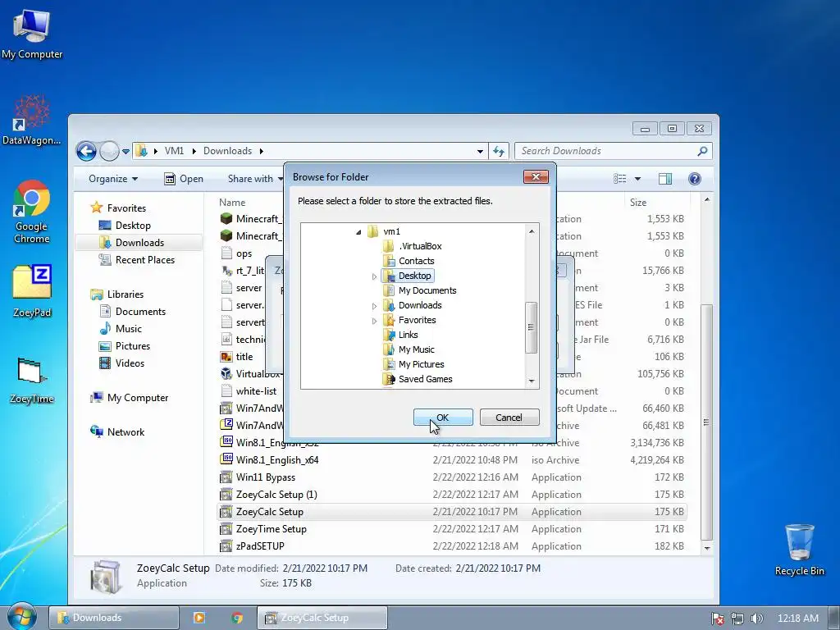
Task: Click scroll down arrow in file list
Action: coord(706,548)
